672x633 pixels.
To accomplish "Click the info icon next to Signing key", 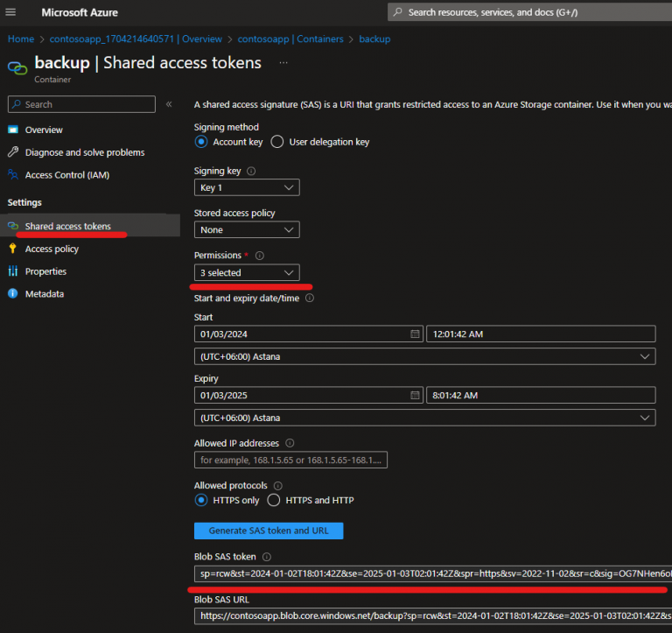I will point(252,172).
